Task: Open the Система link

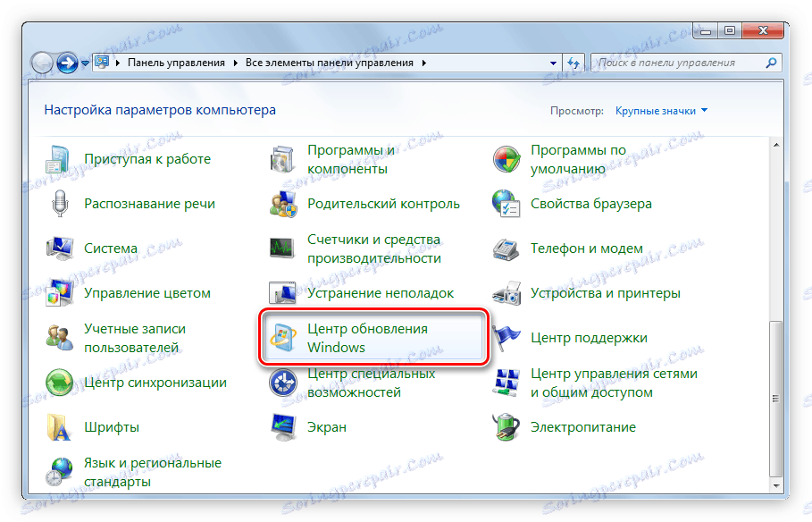Action: pyautogui.click(x=111, y=248)
